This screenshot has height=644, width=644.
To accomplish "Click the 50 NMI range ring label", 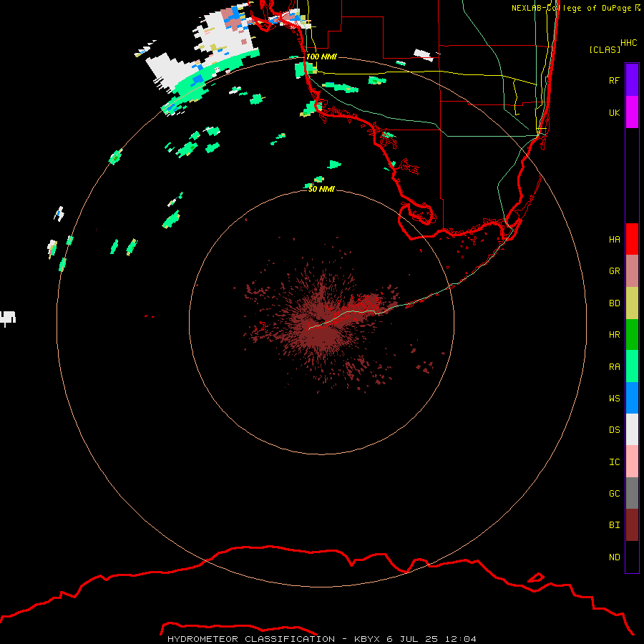I will (321, 189).
